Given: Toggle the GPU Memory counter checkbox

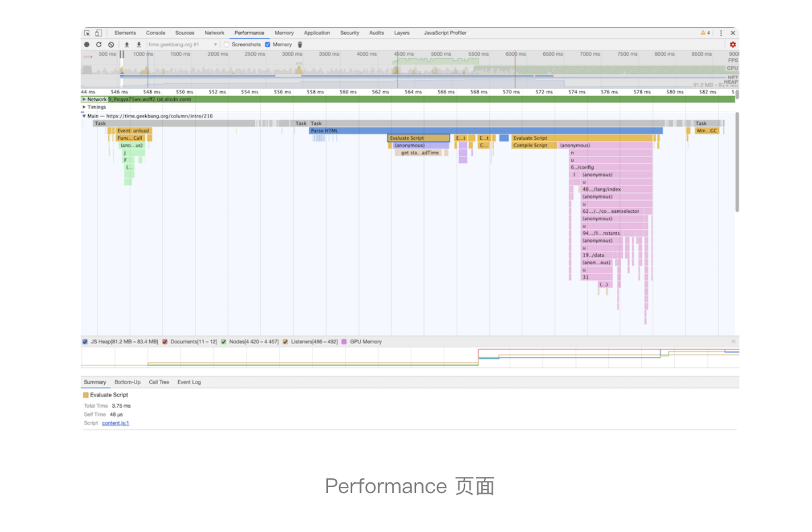Looking at the screenshot, I should click(345, 342).
